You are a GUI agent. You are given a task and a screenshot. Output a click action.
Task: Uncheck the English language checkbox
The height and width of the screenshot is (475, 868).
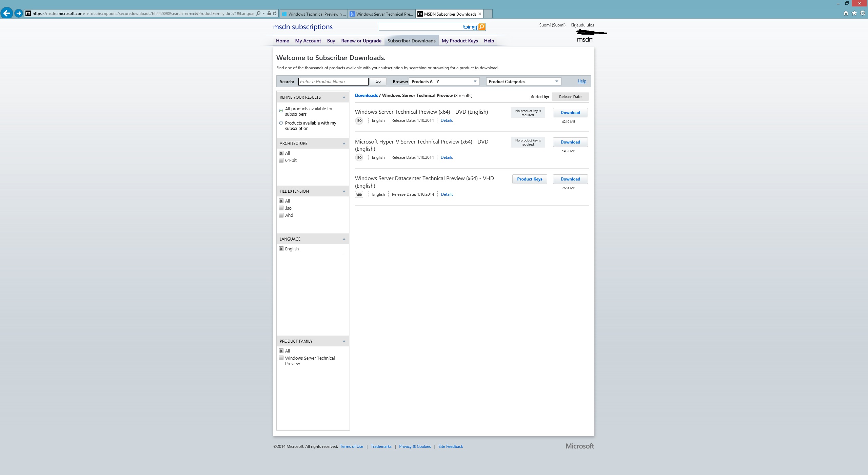point(281,249)
